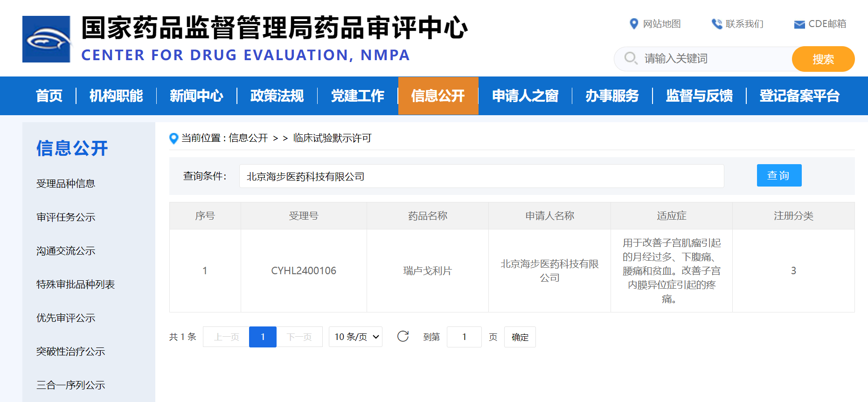This screenshot has width=868, height=402.
Task: Refresh the table with the reload icon
Action: (403, 336)
